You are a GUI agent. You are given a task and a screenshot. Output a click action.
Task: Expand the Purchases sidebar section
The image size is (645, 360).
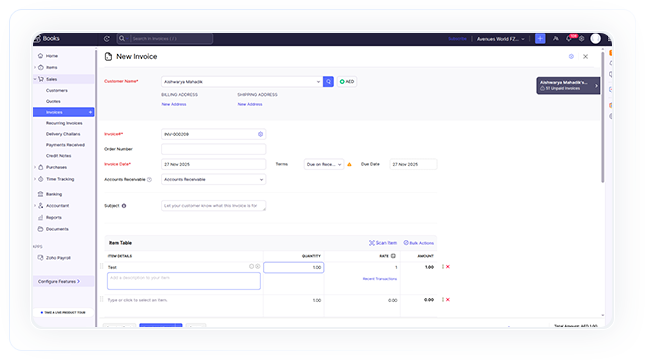pos(35,167)
